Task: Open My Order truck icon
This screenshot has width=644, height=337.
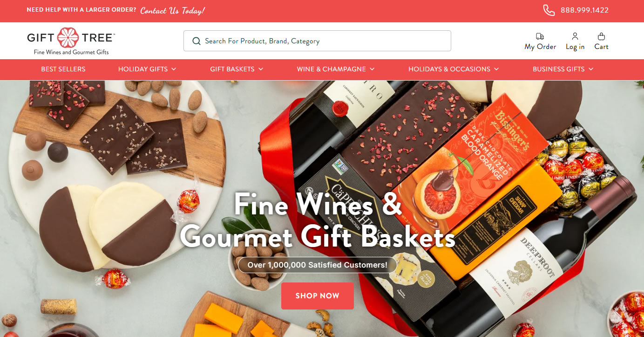Action: (540, 36)
